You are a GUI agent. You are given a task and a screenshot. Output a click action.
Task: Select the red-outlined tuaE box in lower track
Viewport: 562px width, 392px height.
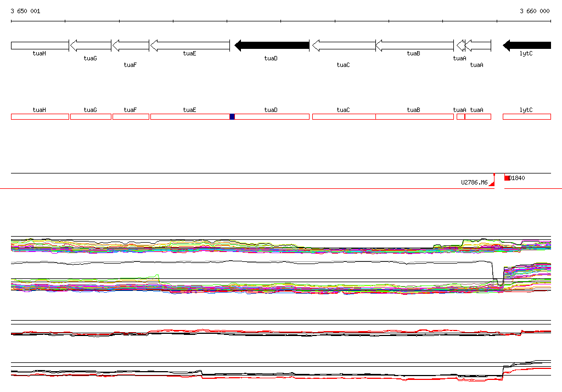click(x=189, y=116)
